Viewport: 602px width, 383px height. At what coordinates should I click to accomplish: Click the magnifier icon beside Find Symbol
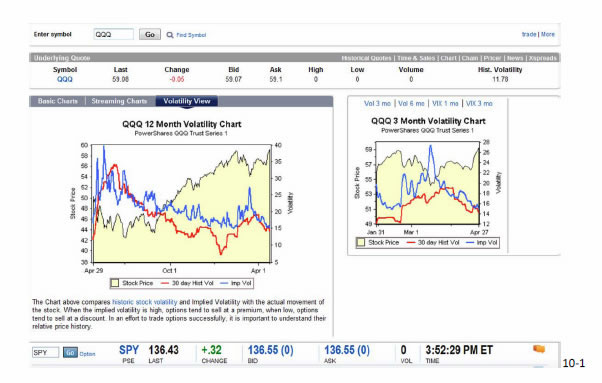tap(170, 35)
